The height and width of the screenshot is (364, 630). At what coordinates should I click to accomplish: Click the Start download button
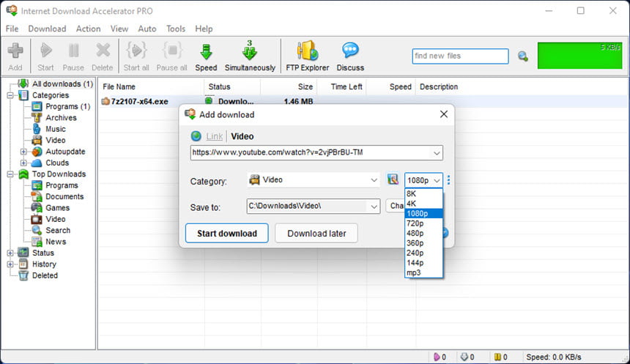(226, 234)
